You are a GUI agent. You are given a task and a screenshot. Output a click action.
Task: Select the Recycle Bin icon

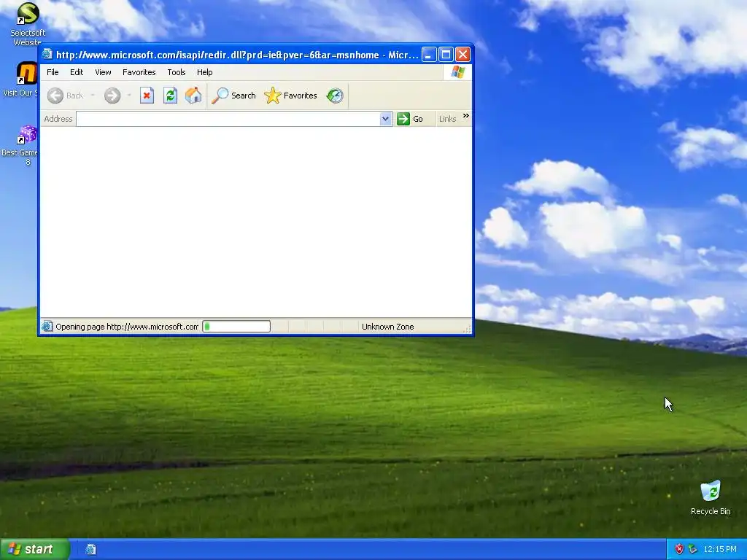coord(711,498)
